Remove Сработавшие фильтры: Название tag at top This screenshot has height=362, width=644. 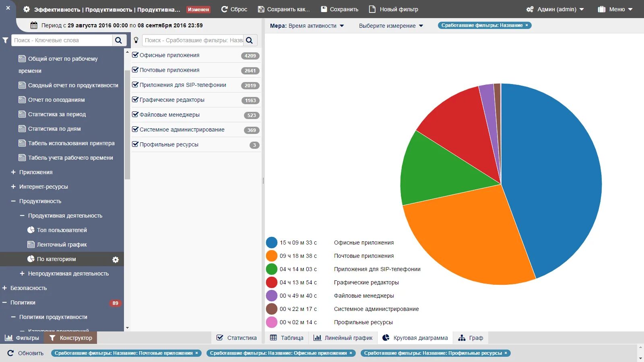[526, 25]
